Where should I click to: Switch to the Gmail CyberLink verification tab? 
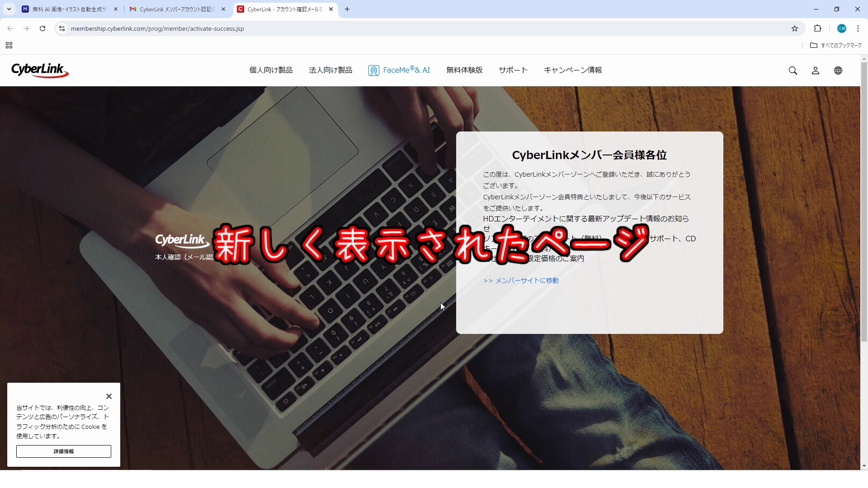[x=177, y=9]
